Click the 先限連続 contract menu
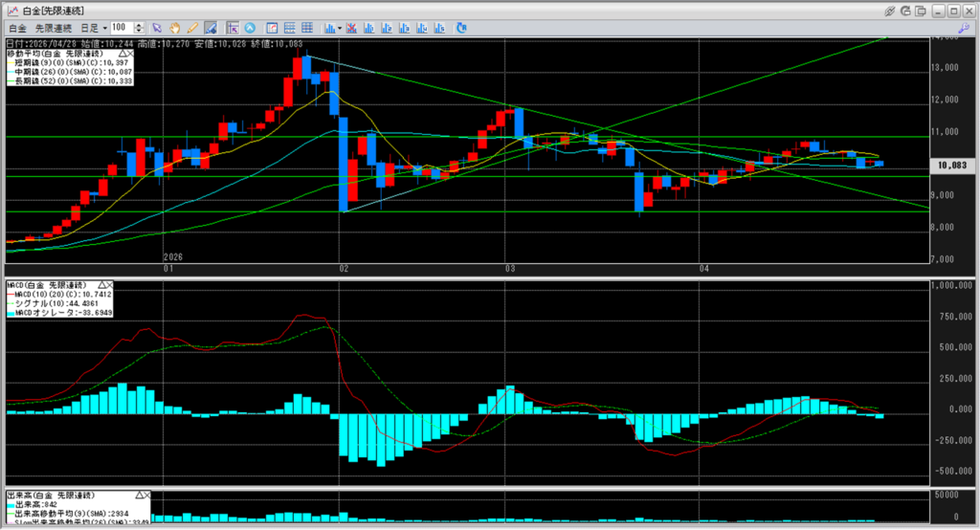 pos(55,29)
